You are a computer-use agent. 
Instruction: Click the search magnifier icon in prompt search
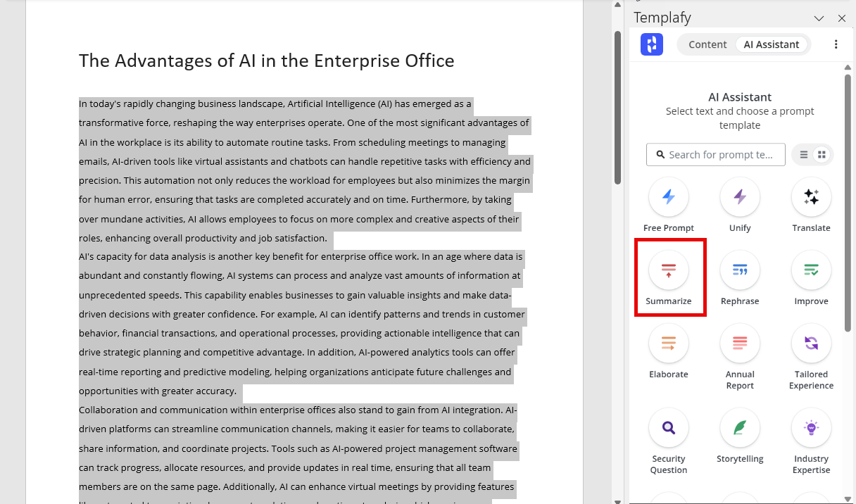(x=660, y=155)
